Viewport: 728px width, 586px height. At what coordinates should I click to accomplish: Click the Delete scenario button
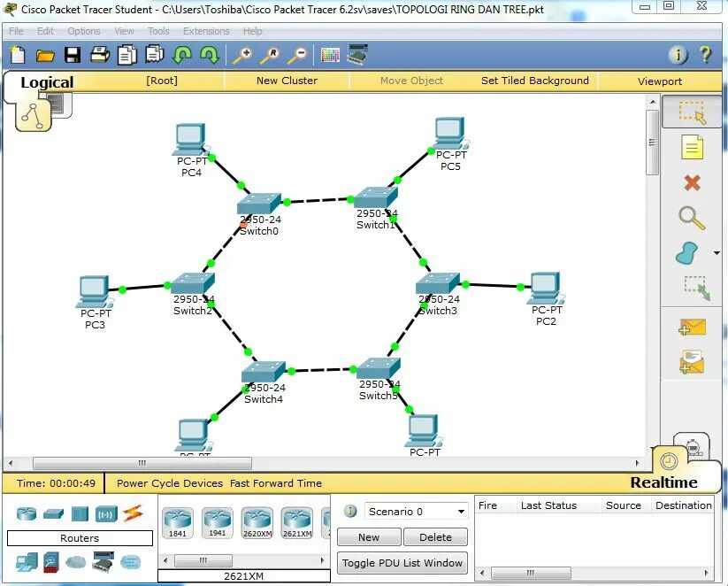[x=435, y=536]
